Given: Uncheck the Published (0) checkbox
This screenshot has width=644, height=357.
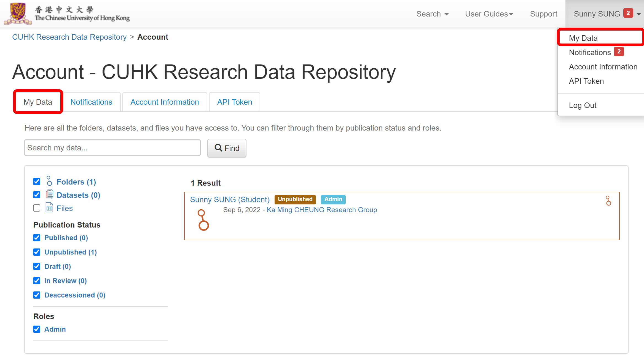Looking at the screenshot, I should point(37,238).
